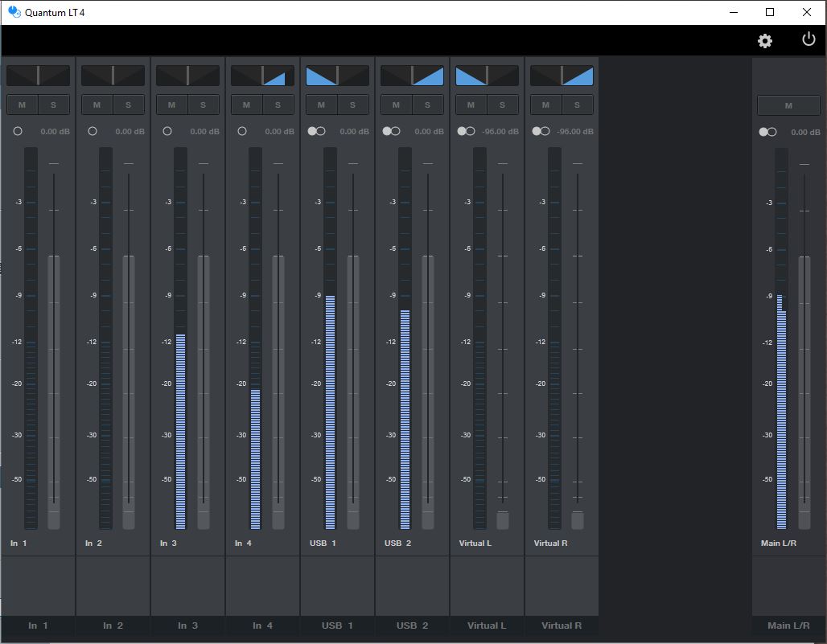Close the Quantum LT 4 window

coord(806,12)
